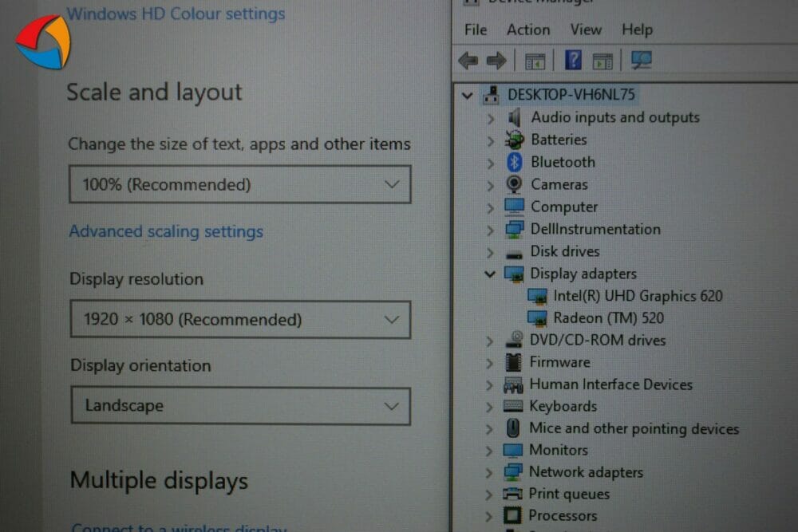Expand the Bluetooth node

pyautogui.click(x=491, y=164)
